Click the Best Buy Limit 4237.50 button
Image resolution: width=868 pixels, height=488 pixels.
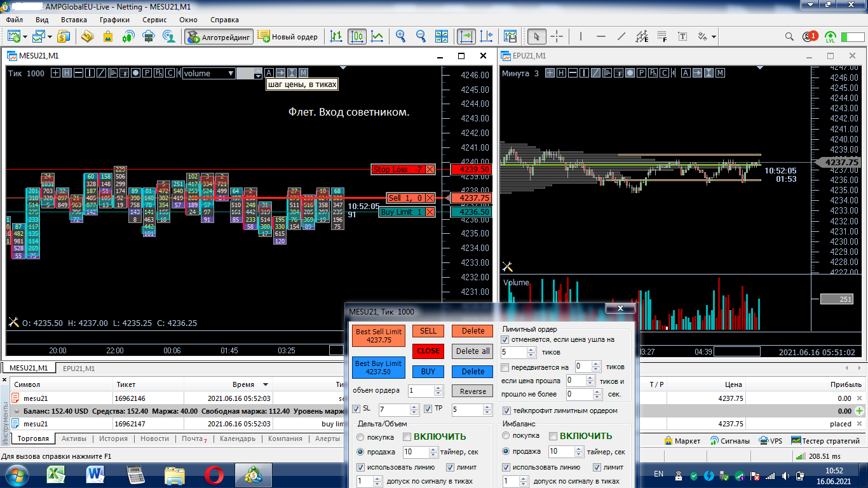[379, 367]
